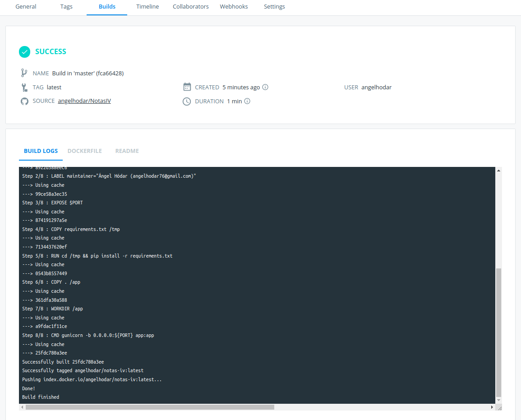Screen dimensions: 521x420
Task: Click log hash '---> 25fdc780a3ee'
Action: point(45,353)
